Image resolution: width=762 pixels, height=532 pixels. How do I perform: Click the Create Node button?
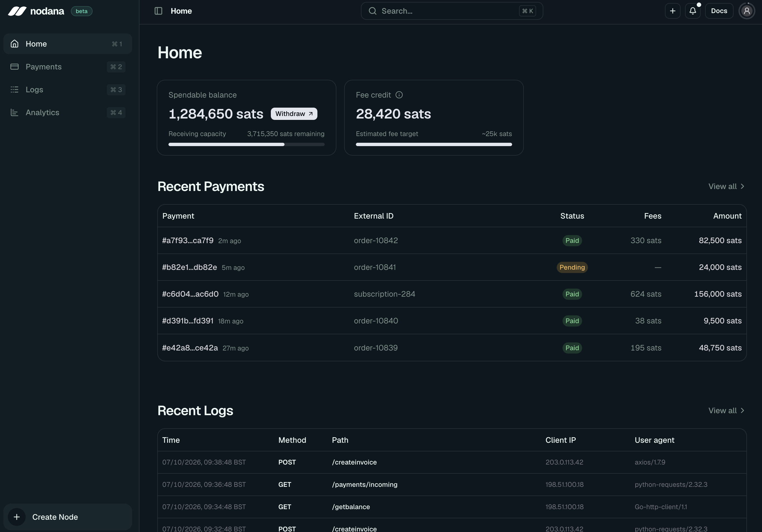click(x=68, y=517)
